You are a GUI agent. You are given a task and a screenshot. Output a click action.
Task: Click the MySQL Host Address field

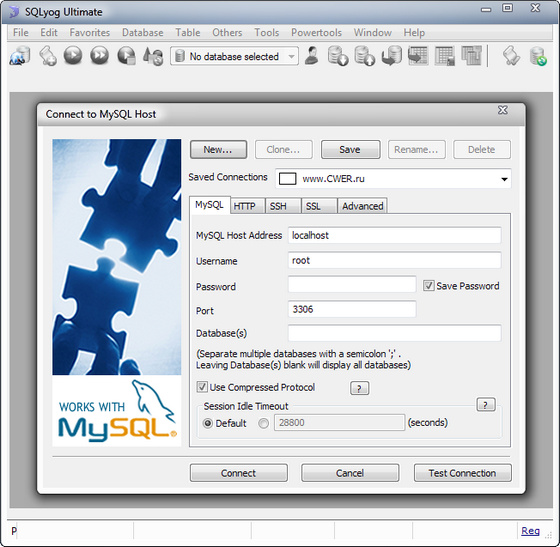pos(394,235)
